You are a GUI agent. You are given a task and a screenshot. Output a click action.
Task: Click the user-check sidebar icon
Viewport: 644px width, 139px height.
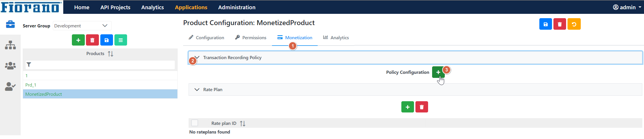10,87
